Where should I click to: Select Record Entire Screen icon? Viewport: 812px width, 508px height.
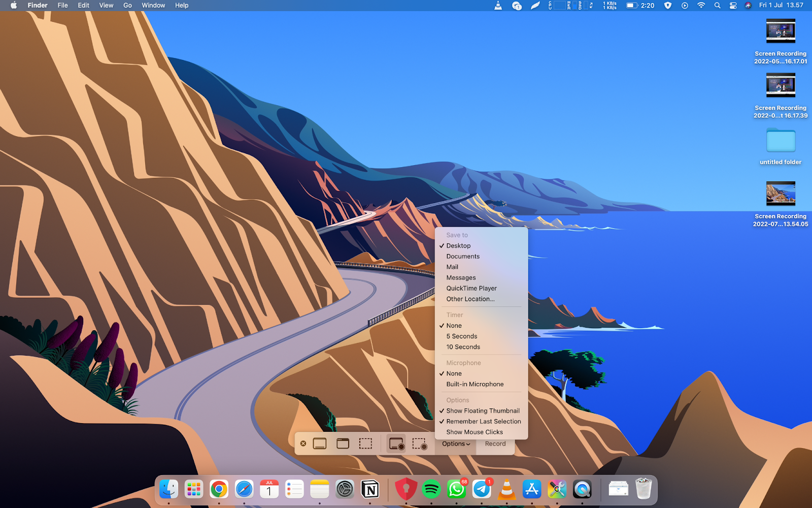click(x=396, y=443)
